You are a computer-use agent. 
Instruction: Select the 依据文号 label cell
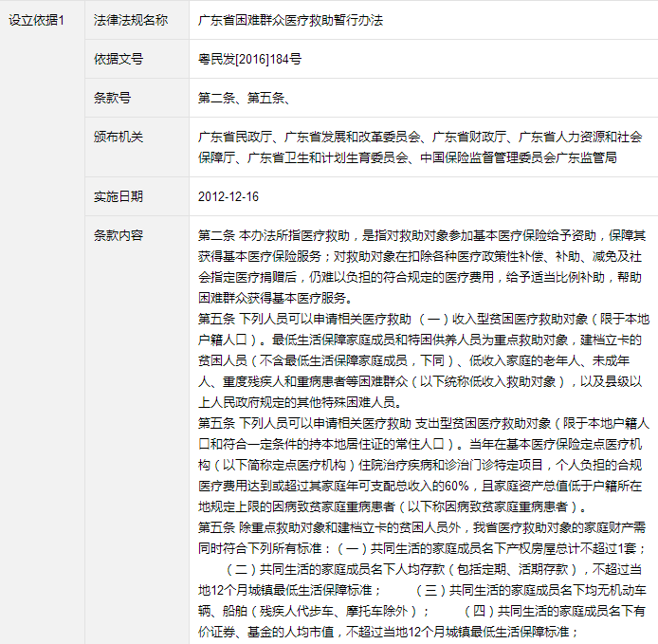point(137,59)
